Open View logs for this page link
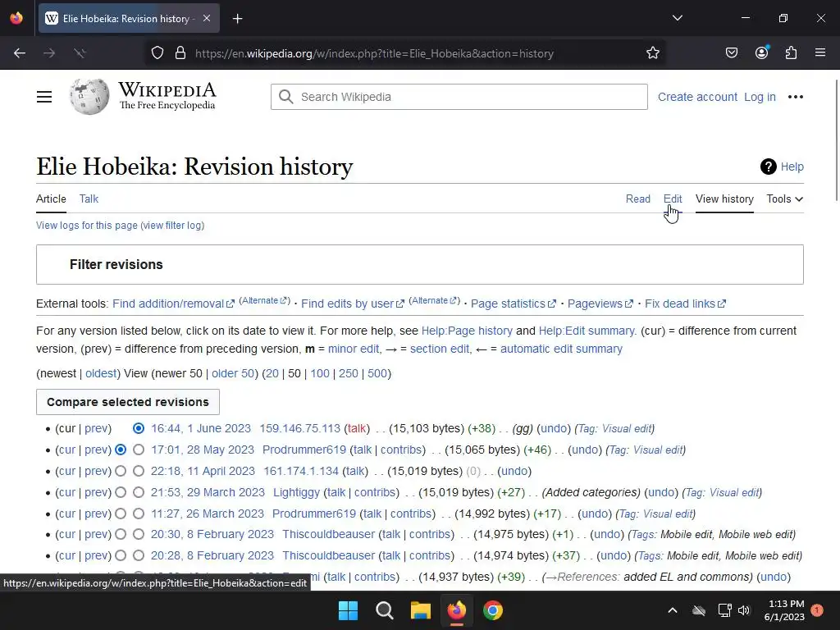The height and width of the screenshot is (630, 840). (x=87, y=225)
